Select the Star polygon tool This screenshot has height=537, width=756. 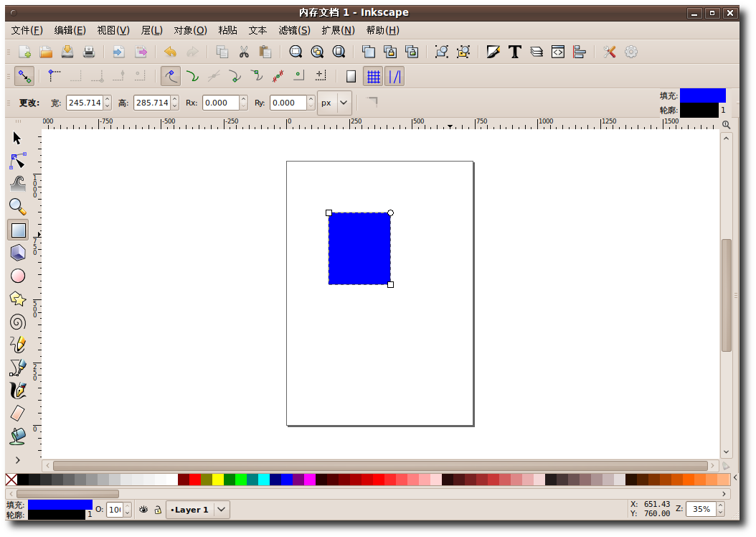pyautogui.click(x=18, y=299)
